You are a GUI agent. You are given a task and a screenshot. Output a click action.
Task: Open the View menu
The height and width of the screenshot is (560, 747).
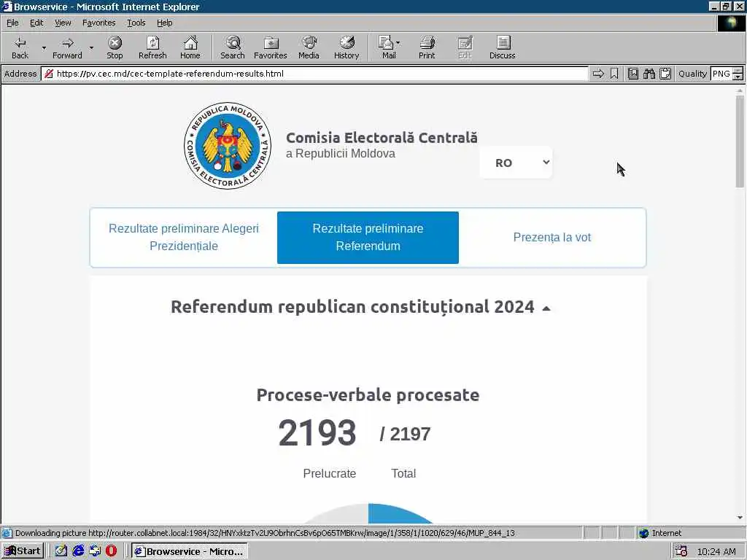pyautogui.click(x=63, y=23)
